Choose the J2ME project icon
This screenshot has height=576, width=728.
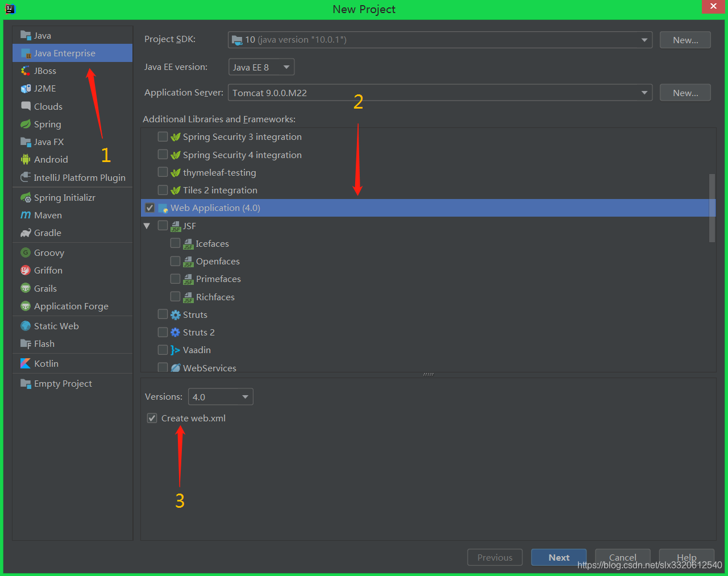26,88
